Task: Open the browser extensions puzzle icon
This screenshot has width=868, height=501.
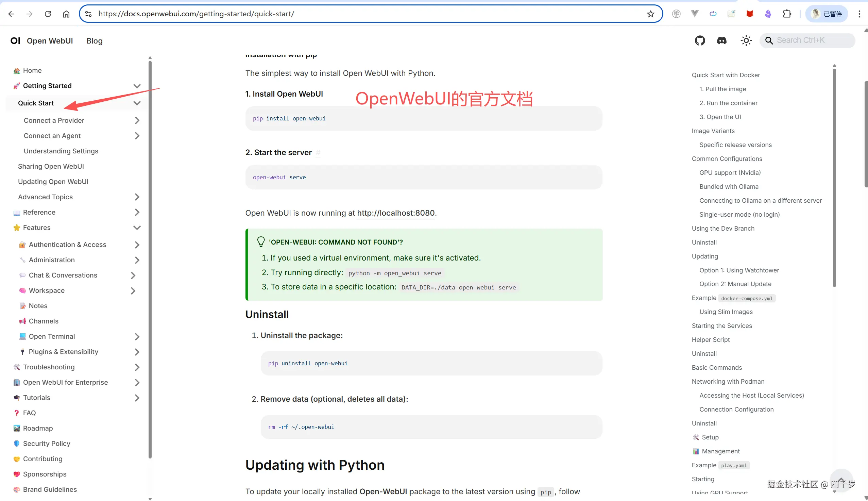Action: pyautogui.click(x=787, y=14)
